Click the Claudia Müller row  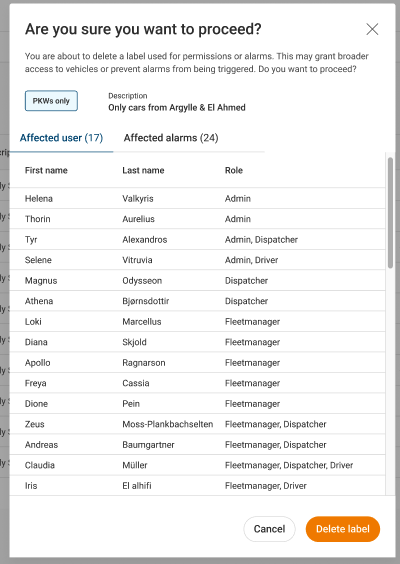tap(197, 465)
